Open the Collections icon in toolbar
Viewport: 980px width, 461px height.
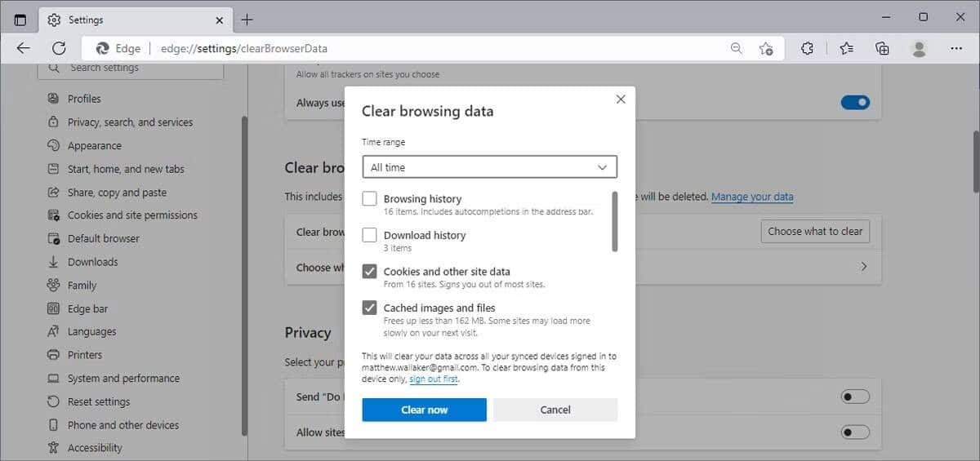click(x=883, y=48)
